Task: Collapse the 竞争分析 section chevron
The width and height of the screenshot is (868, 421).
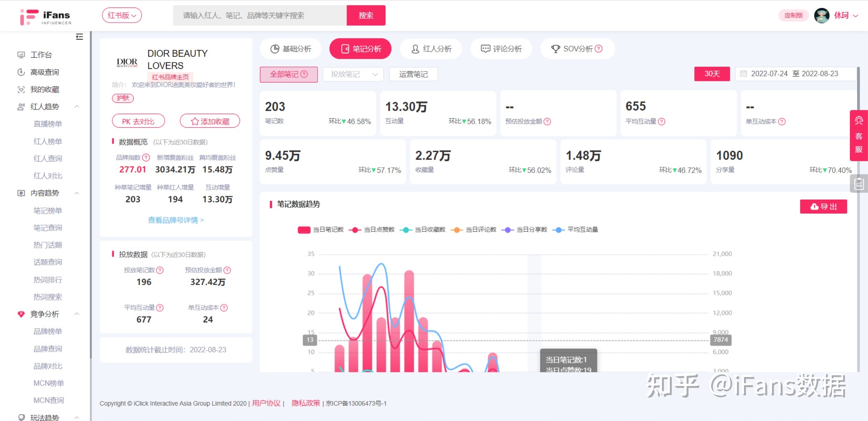Action: point(77,314)
